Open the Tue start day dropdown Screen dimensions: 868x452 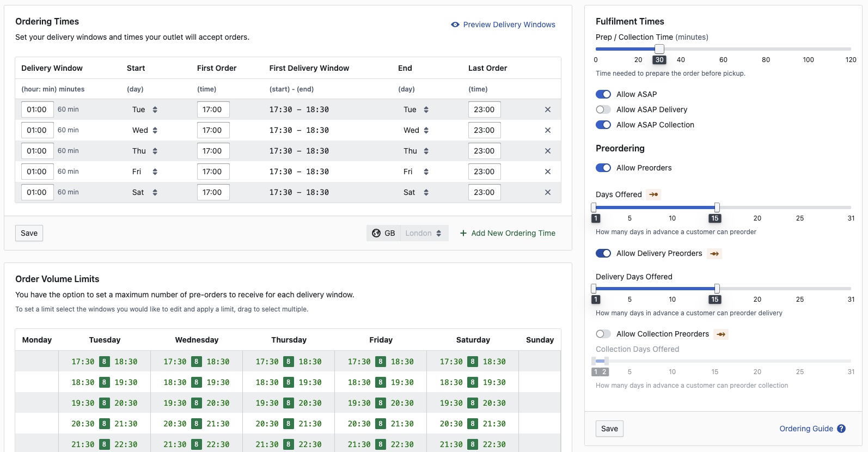coord(145,109)
